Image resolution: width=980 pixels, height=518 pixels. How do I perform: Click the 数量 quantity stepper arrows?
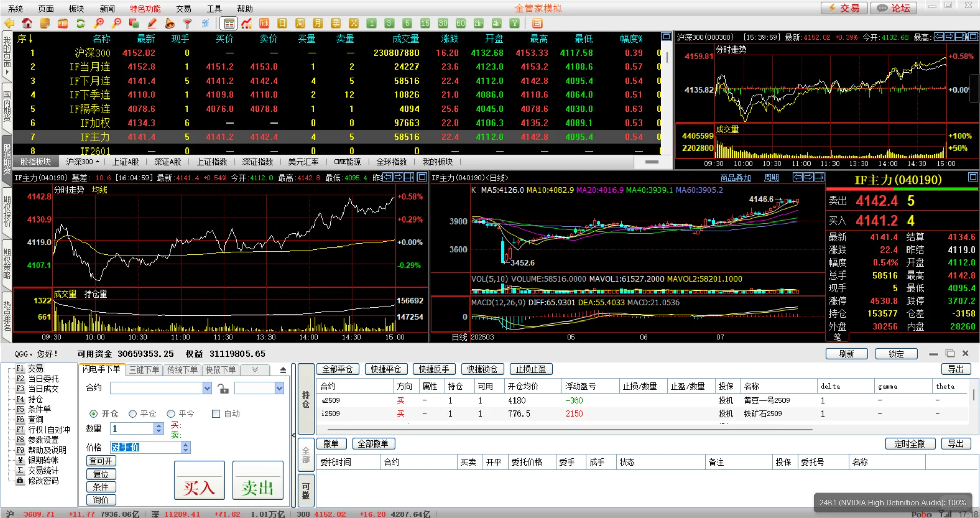pos(159,428)
